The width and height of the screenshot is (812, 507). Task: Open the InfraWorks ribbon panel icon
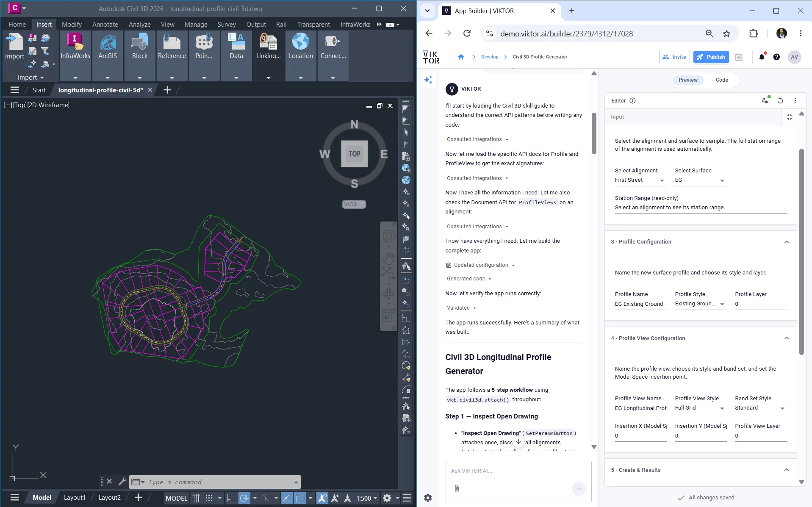click(75, 46)
